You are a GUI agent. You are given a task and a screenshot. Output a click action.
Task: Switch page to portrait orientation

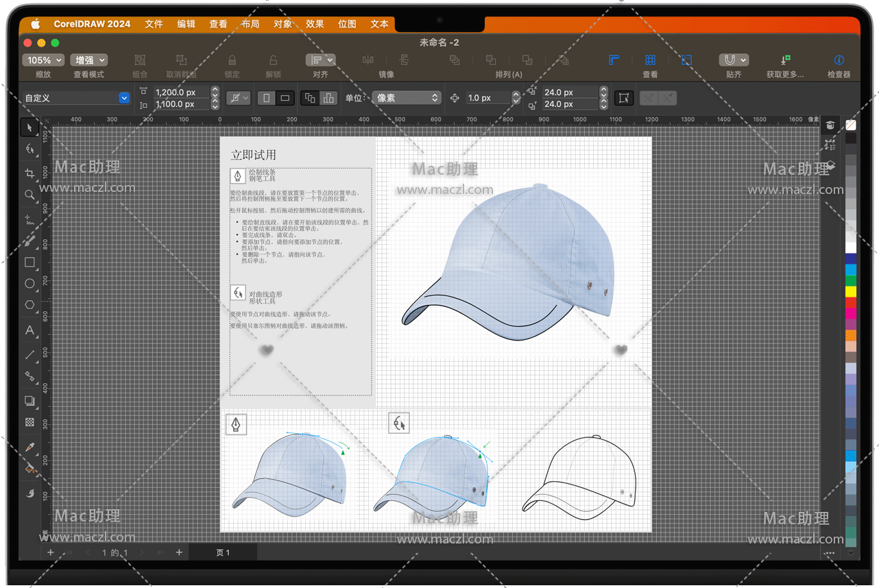(x=267, y=98)
